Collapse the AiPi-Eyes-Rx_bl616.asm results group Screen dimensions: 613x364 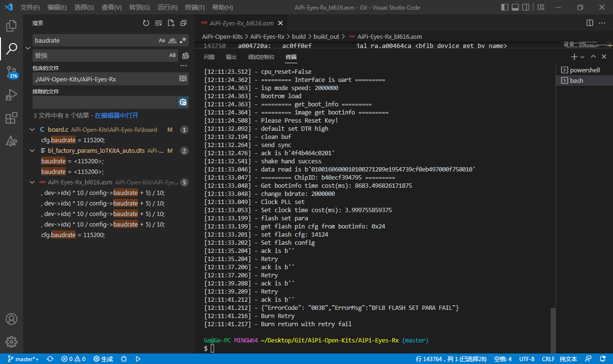coord(32,182)
